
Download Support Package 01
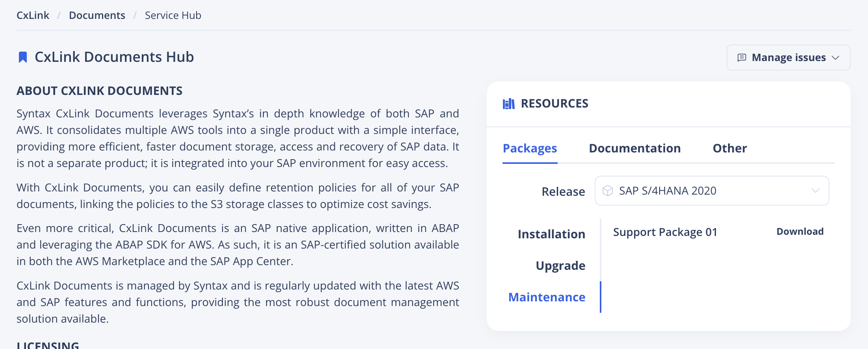(x=799, y=232)
